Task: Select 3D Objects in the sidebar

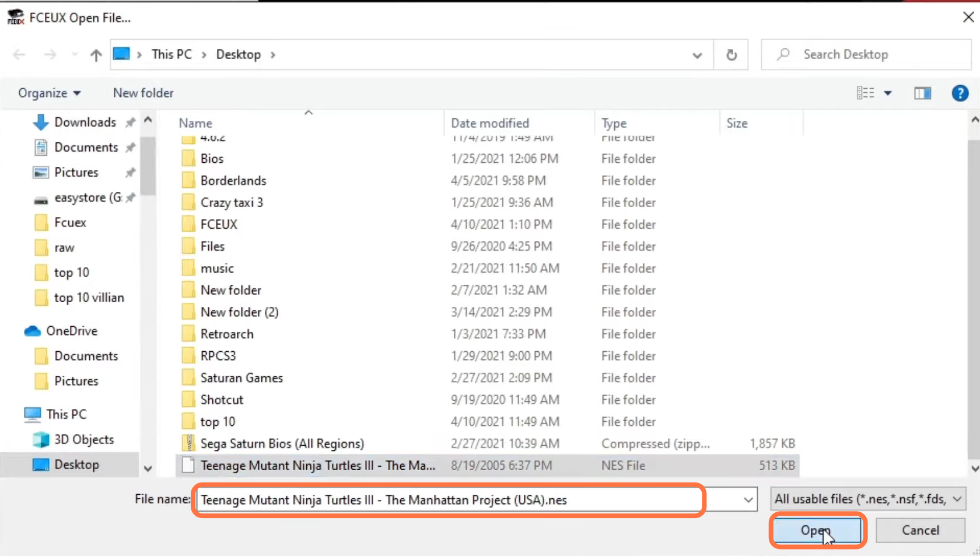Action: [83, 439]
